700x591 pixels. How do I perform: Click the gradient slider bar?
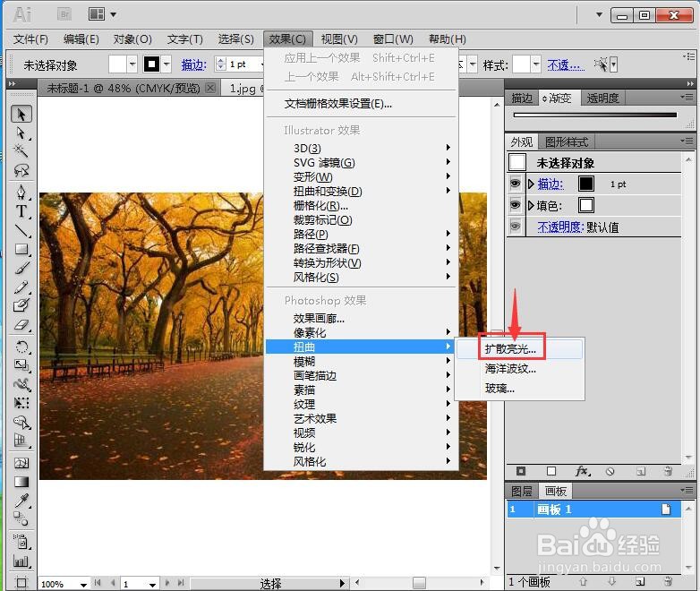coord(595,115)
